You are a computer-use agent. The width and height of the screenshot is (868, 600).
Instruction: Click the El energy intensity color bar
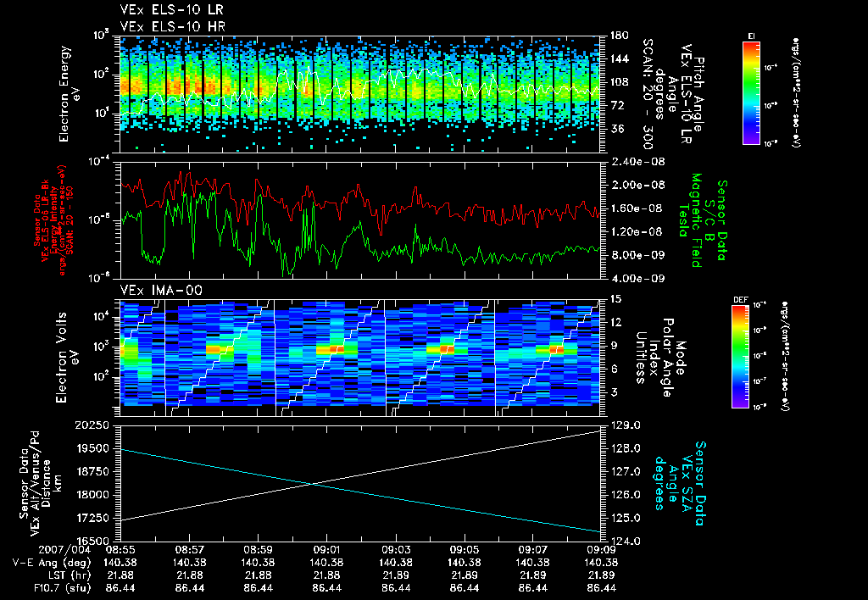click(x=751, y=92)
